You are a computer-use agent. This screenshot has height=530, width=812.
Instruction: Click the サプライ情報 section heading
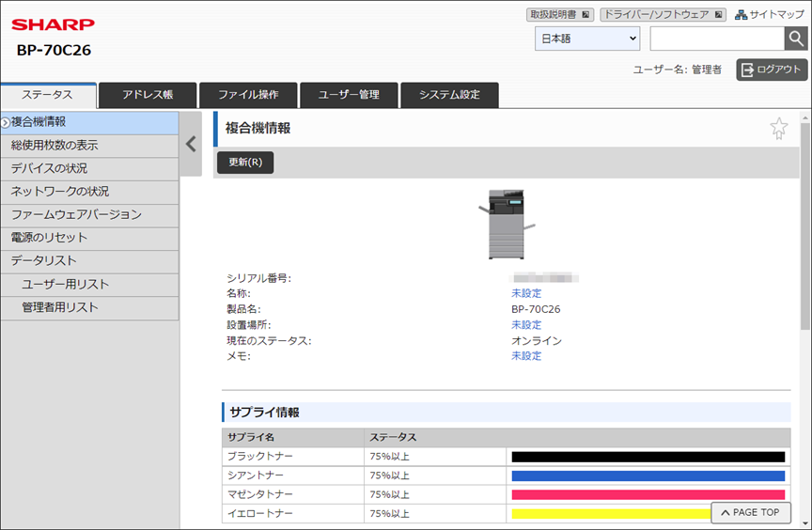point(265,413)
